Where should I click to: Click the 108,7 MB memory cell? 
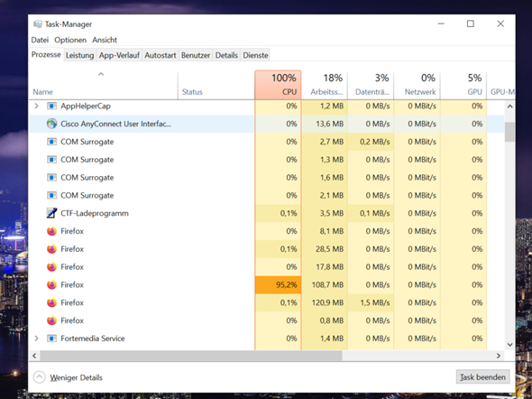click(325, 284)
